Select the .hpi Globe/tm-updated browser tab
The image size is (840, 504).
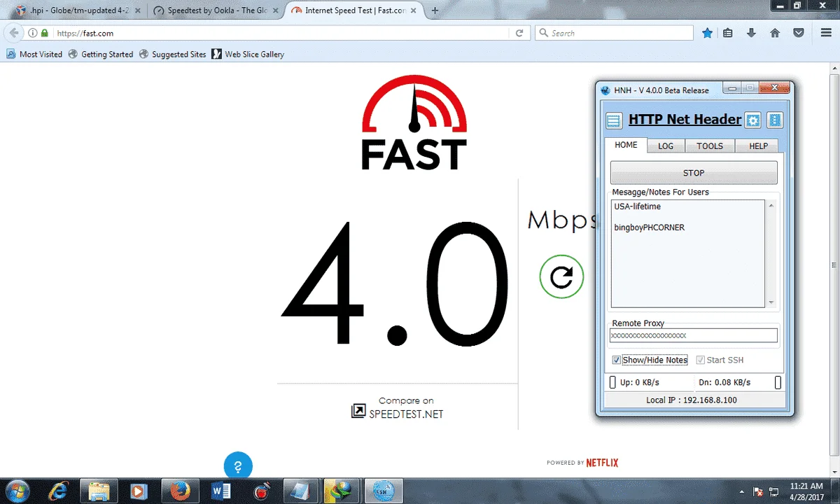(x=77, y=10)
